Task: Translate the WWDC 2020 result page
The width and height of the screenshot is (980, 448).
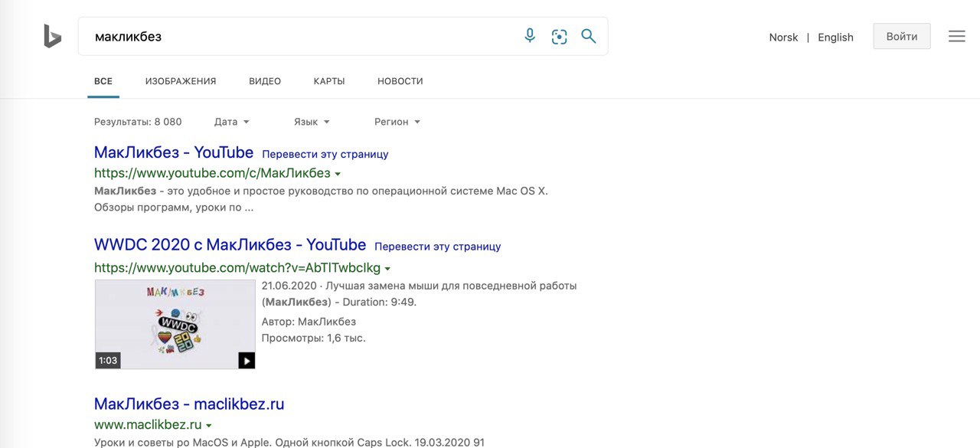Action: [438, 247]
